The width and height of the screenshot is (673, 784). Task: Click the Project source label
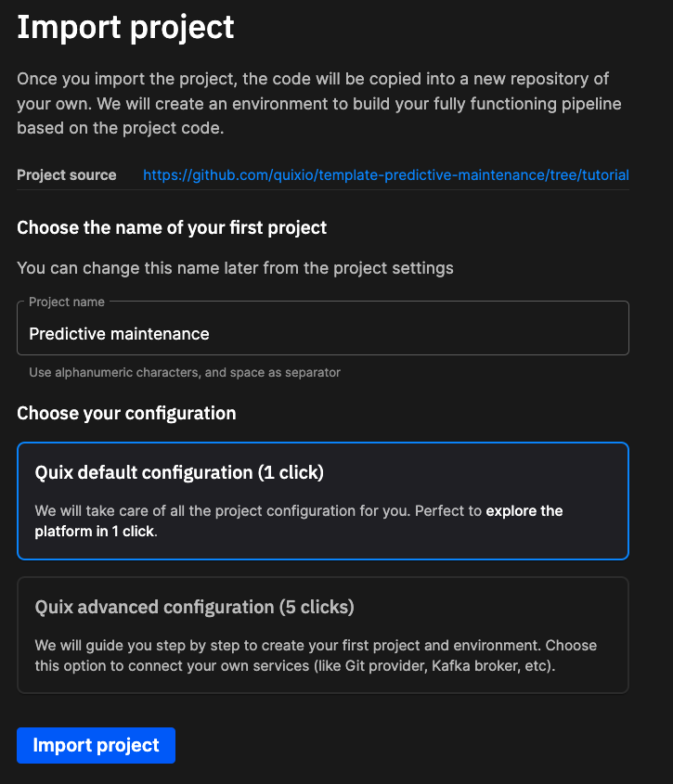[x=67, y=175]
